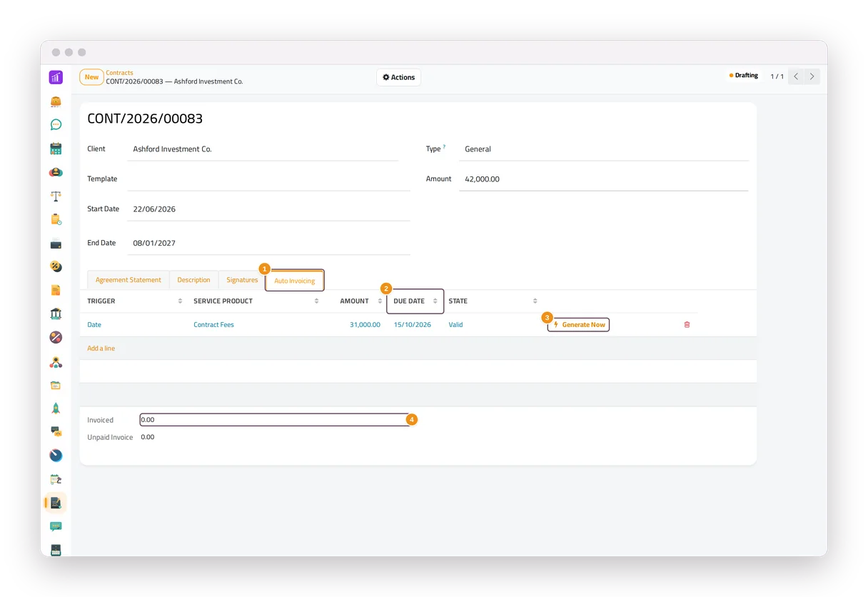Open the teal message box icon

[56, 526]
